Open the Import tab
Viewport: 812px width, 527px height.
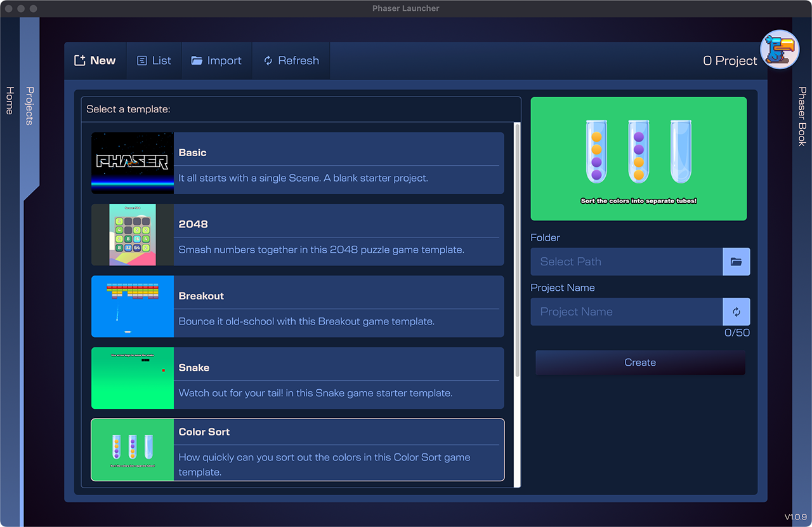pyautogui.click(x=217, y=60)
